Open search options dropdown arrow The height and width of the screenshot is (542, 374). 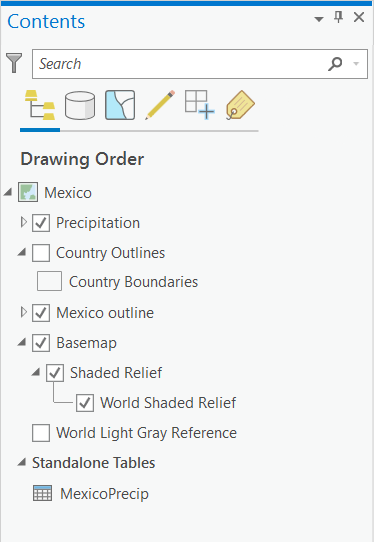pos(356,64)
